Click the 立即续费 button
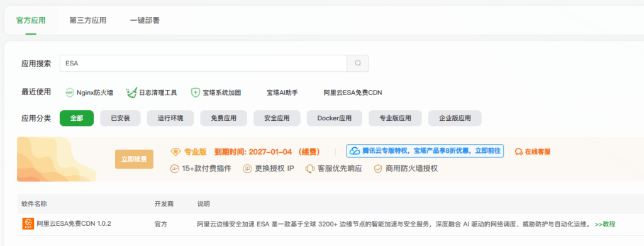This screenshot has width=644, height=246. click(x=135, y=159)
